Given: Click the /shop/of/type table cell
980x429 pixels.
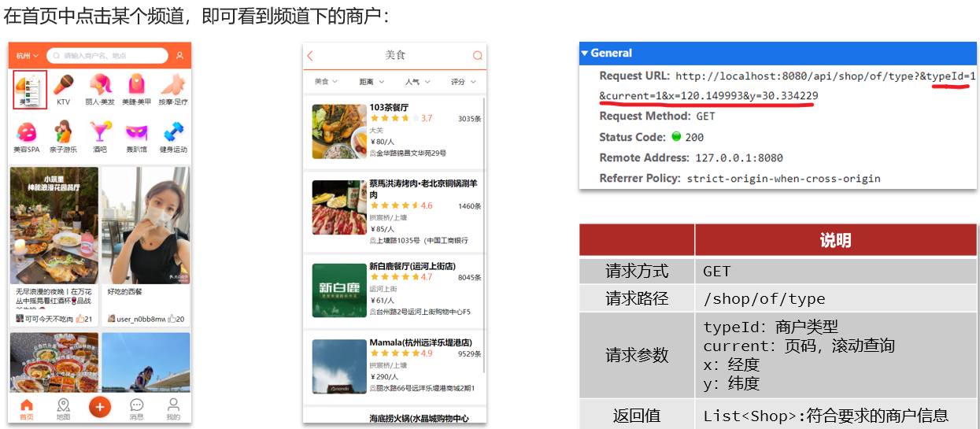Looking at the screenshot, I should click(x=835, y=298).
